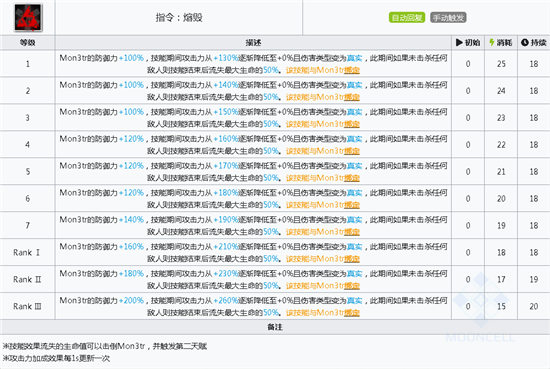Image resolution: width=550 pixels, height=369 pixels.
Task: Click the red skill icon thumbnail
Action: 28,17
